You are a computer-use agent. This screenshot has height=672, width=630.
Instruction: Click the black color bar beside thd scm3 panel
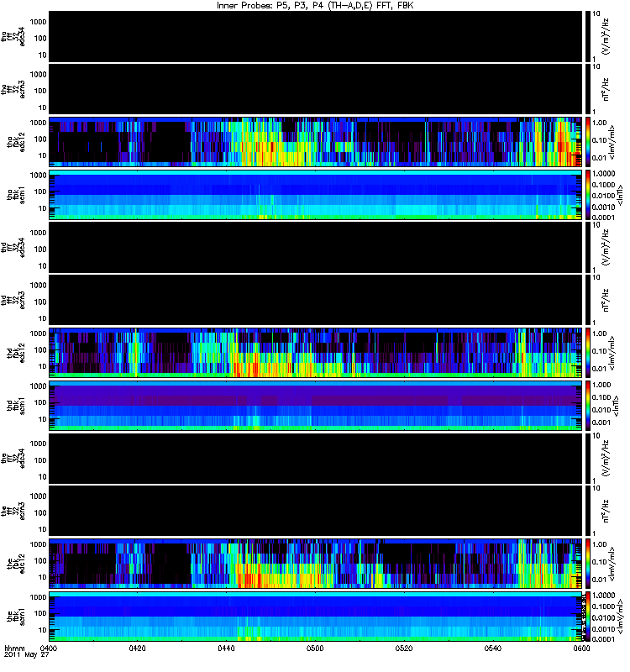tap(587, 301)
